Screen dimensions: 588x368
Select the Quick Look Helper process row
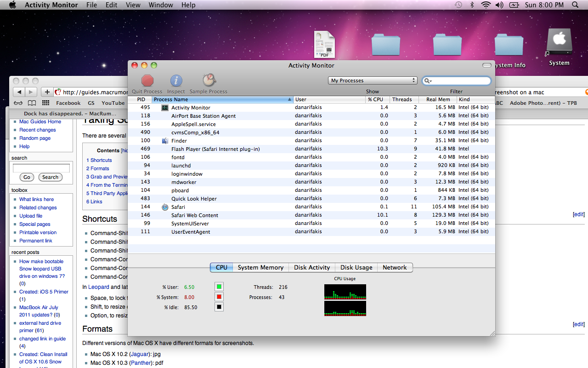click(x=311, y=199)
